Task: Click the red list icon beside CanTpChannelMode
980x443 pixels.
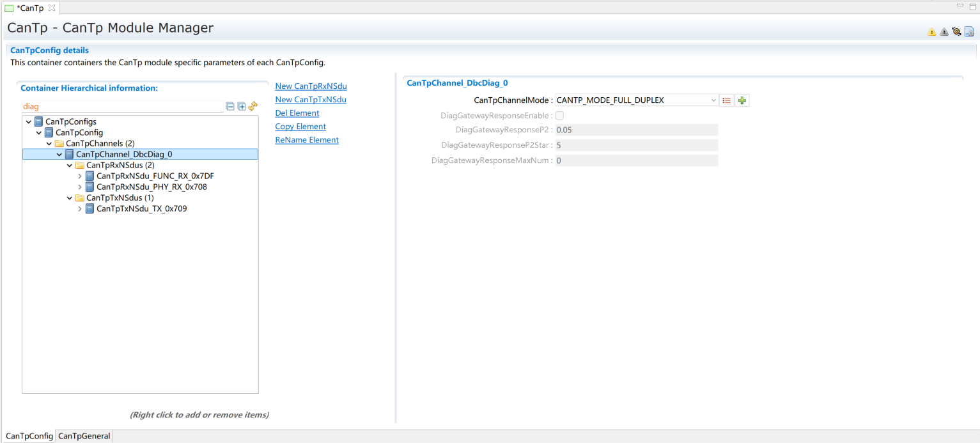Action: click(726, 100)
